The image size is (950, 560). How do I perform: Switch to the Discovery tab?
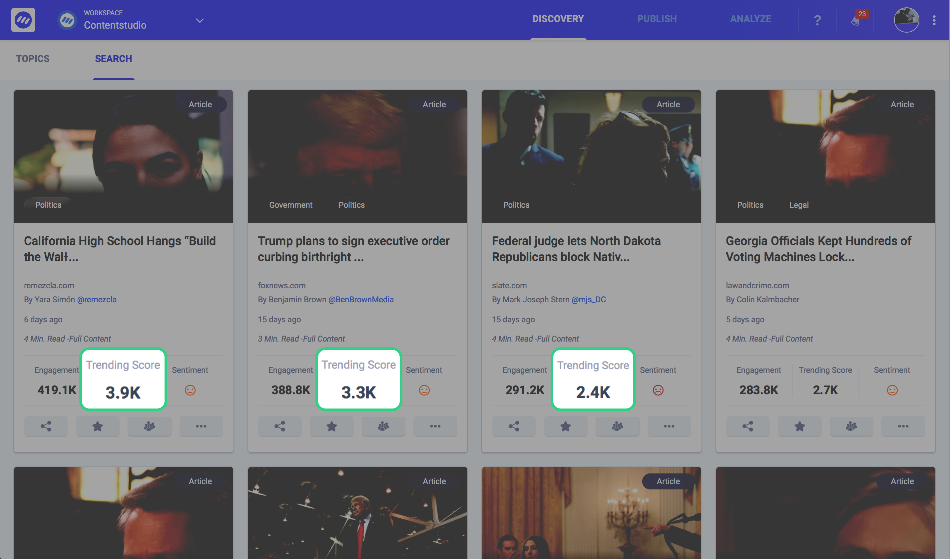pyautogui.click(x=558, y=19)
